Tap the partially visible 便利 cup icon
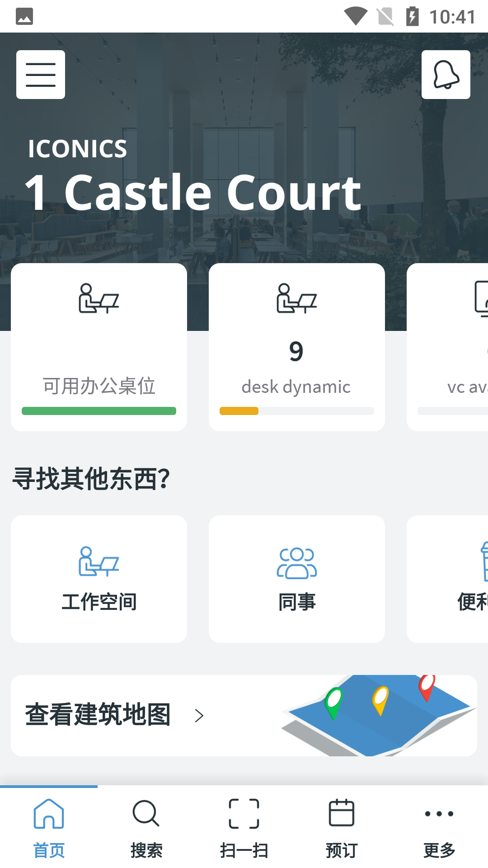The width and height of the screenshot is (488, 868). coord(484,561)
